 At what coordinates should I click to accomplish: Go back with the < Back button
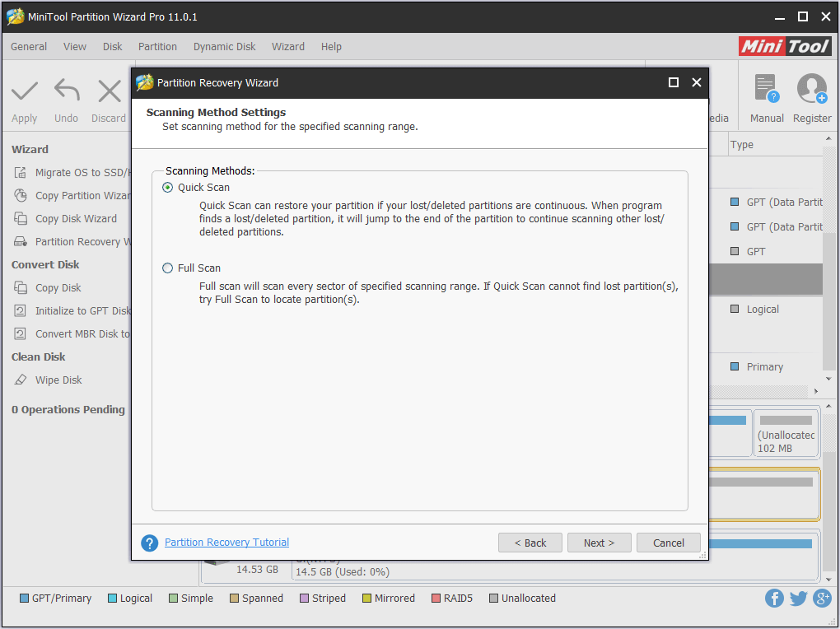[530, 543]
